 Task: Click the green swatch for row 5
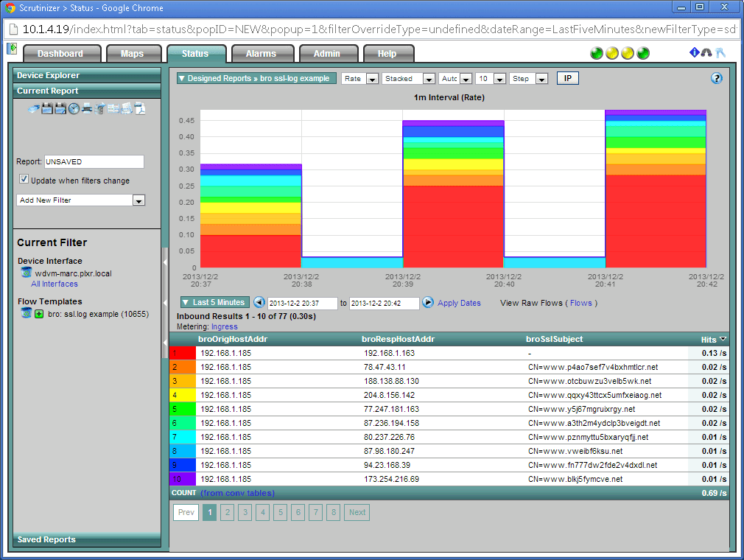pyautogui.click(x=182, y=409)
